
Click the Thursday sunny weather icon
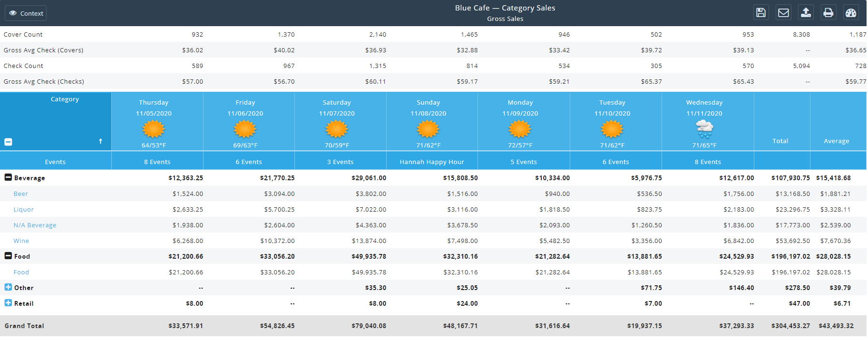pos(154,129)
